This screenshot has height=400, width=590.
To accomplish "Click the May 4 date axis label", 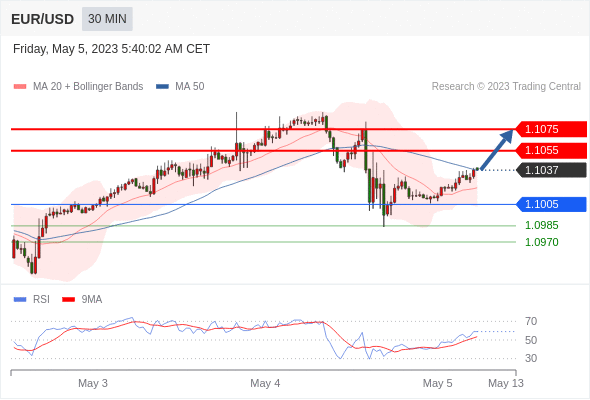I will tap(265, 383).
